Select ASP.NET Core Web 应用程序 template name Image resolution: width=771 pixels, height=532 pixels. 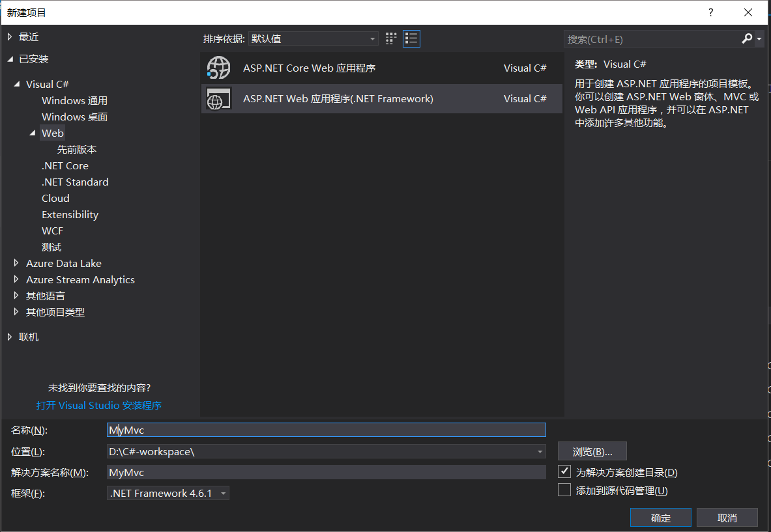(310, 68)
